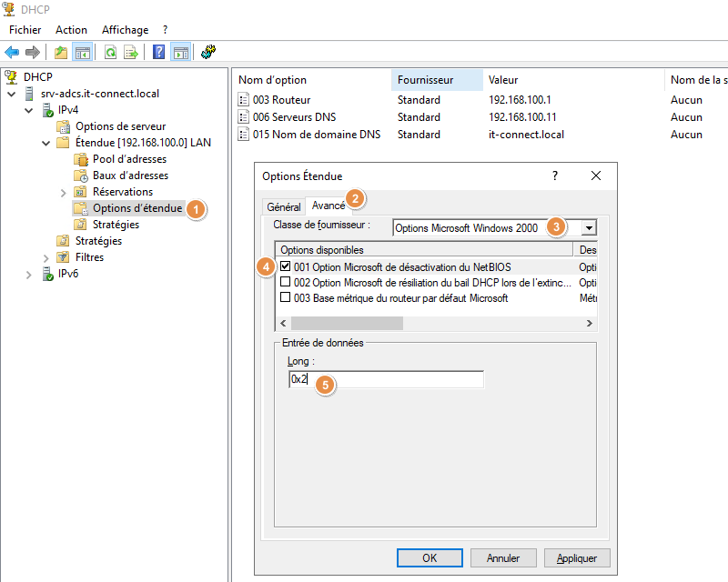Screen dimensions: 728x582
Task: Open the Action menu
Action: point(71,30)
